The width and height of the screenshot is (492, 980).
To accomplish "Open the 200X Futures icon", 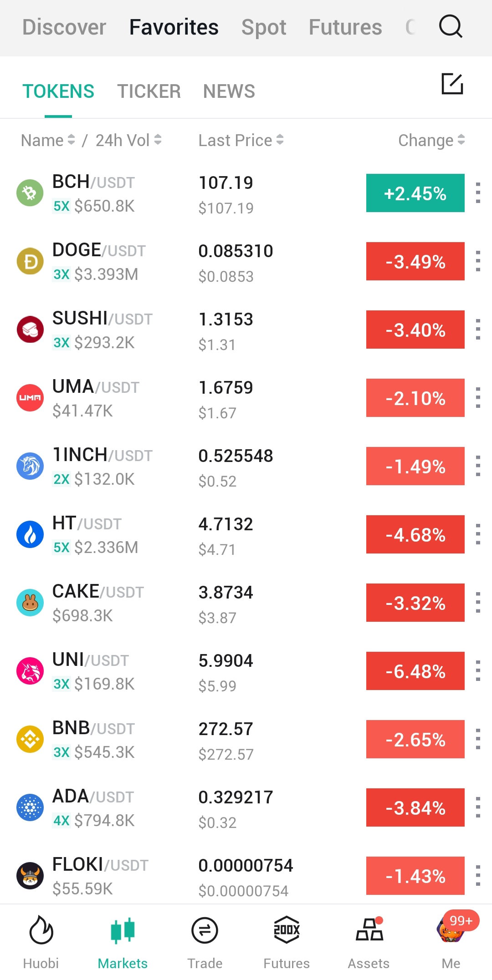I will click(287, 930).
